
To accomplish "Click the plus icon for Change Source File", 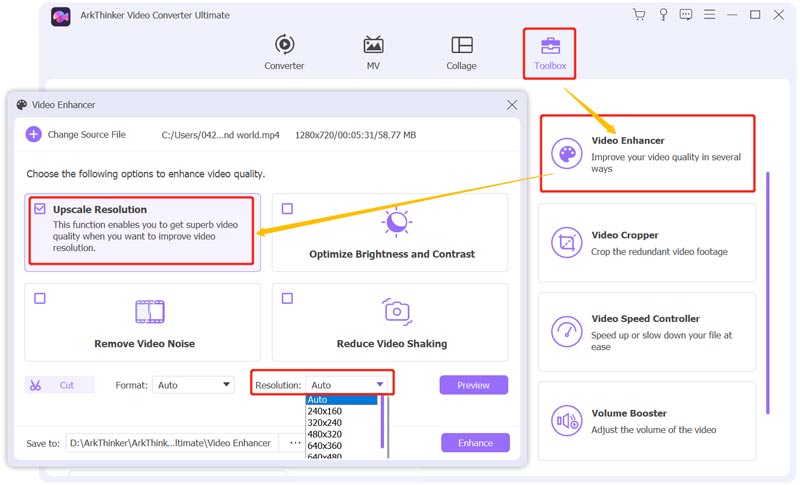I will click(34, 135).
